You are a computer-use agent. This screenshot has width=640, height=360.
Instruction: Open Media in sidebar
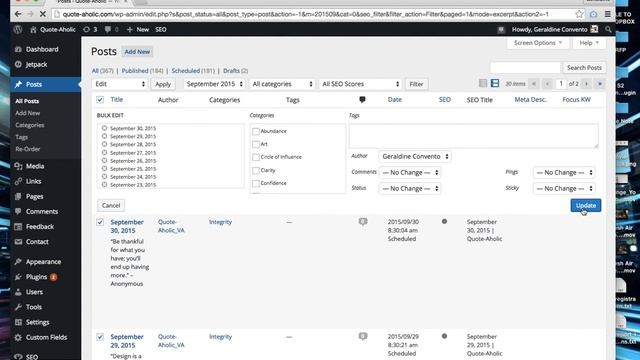(35, 166)
